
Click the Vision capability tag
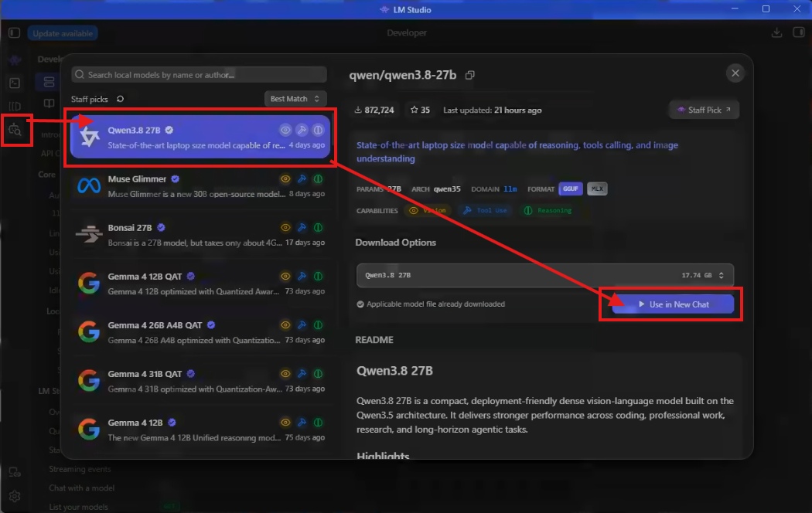click(428, 210)
